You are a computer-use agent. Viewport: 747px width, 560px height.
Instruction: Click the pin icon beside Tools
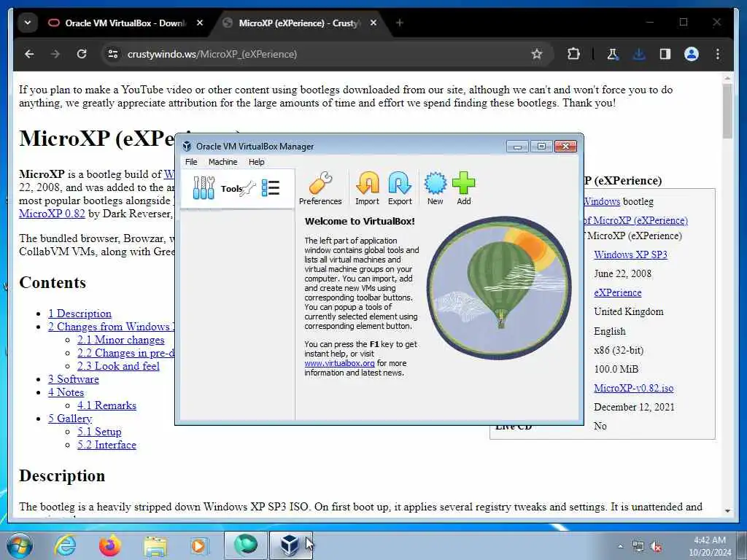248,189
